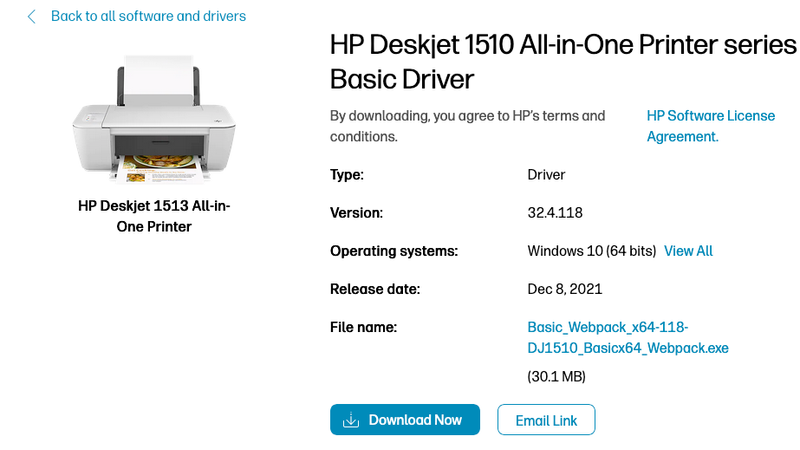Click the HP Deskjet 1513 All-in-One Printer caption
Image resolution: width=800 pixels, height=450 pixels.
pyautogui.click(x=154, y=216)
